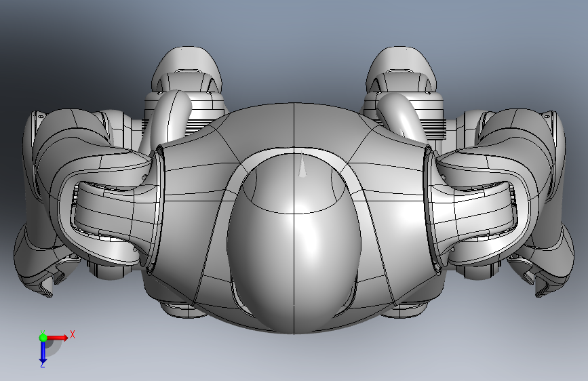Click the blue Z axis arrow of the orientation triad
Image resolution: width=588 pixels, height=381 pixels.
pyautogui.click(x=43, y=352)
